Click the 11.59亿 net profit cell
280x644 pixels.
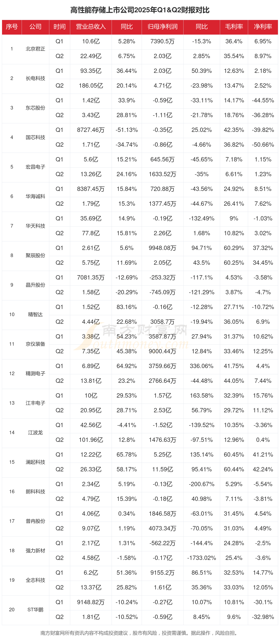click(162, 470)
